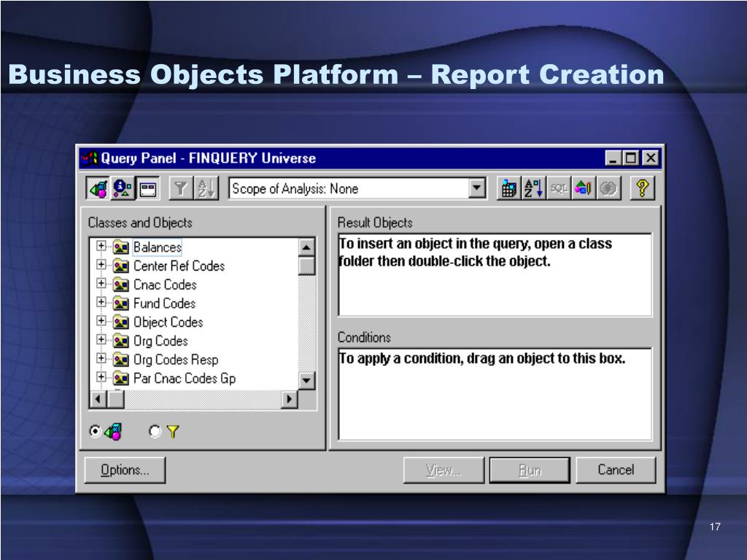Click the Query Panel title bar app icon
Image resolution: width=747 pixels, height=560 pixels.
90,157
